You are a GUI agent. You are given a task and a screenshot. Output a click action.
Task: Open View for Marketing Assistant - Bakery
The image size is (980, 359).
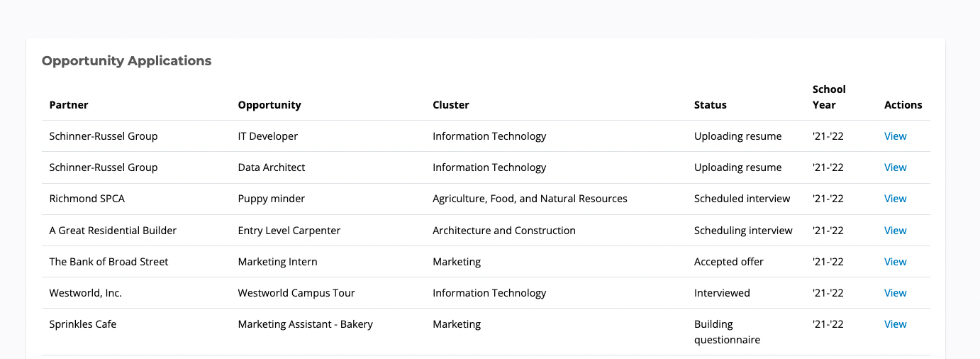click(x=895, y=324)
